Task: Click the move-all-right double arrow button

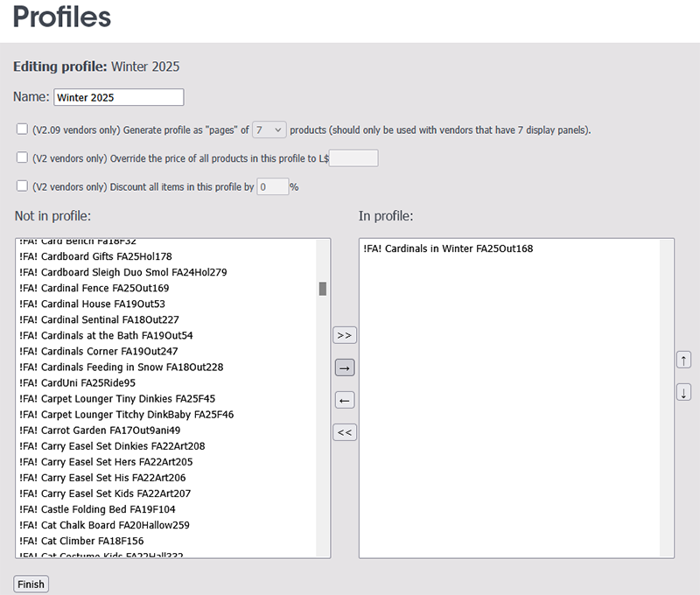Action: point(345,335)
